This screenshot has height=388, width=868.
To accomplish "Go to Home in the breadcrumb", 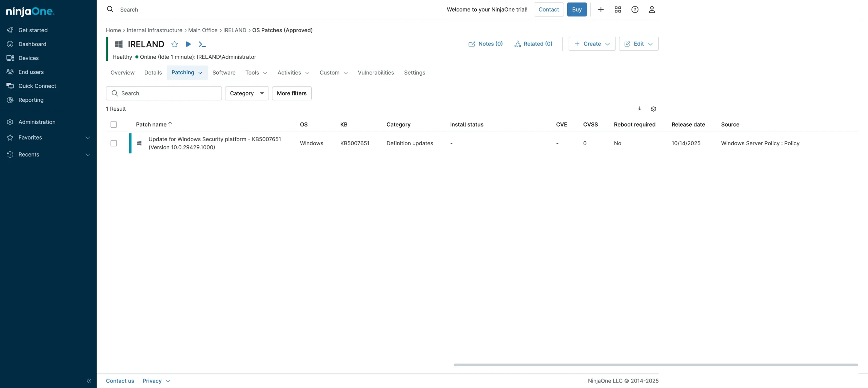I will [113, 30].
